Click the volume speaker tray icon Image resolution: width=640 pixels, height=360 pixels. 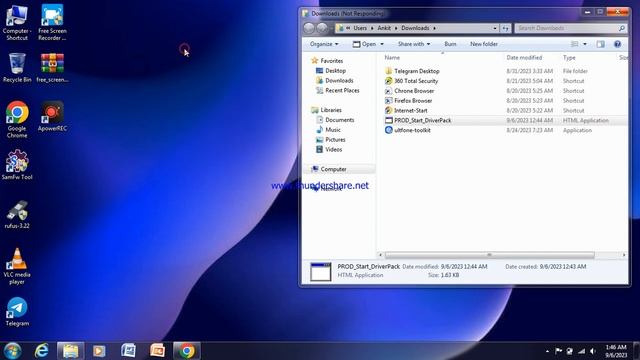click(x=593, y=351)
